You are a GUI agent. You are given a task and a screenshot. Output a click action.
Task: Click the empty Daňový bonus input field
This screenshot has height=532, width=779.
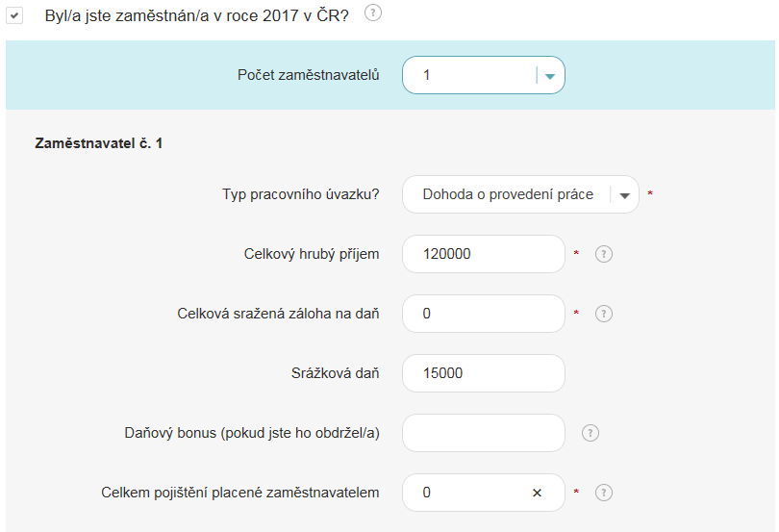click(483, 433)
